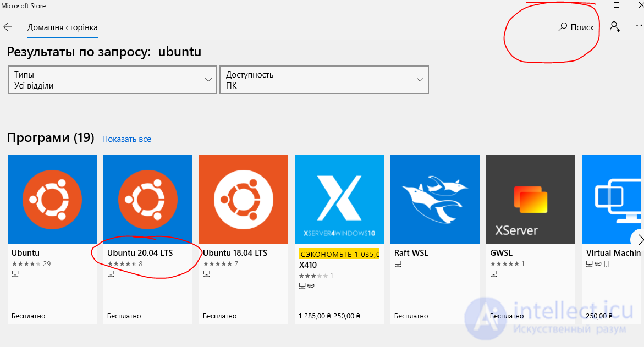Click PC device icon under Ubuntu 18.04 LTS

(207, 273)
